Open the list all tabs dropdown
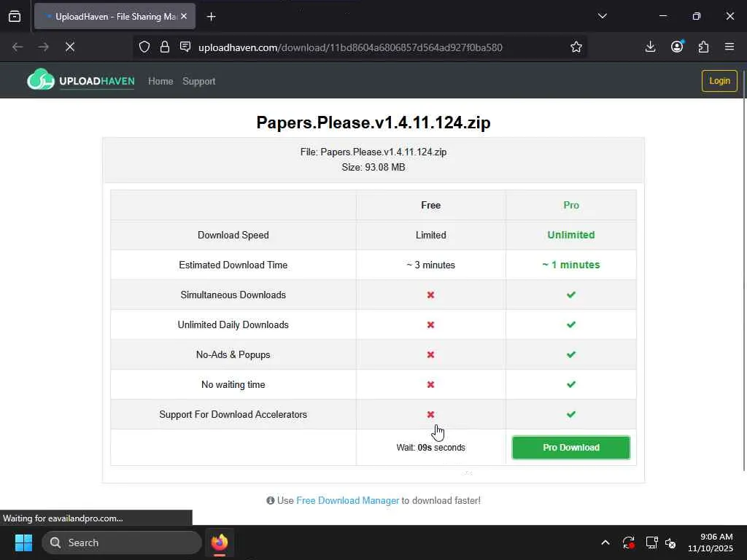This screenshot has height=560, width=747. click(x=602, y=16)
